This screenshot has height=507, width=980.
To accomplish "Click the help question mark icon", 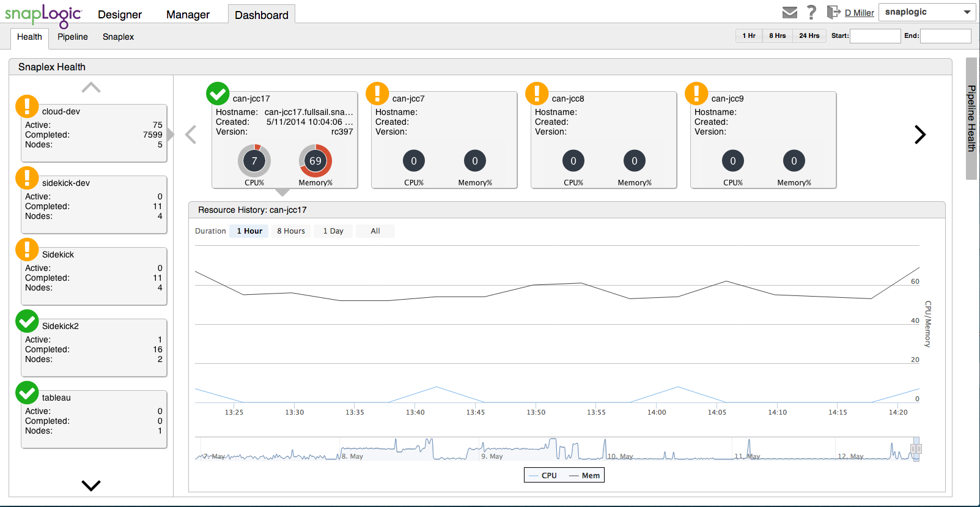I will tap(812, 12).
